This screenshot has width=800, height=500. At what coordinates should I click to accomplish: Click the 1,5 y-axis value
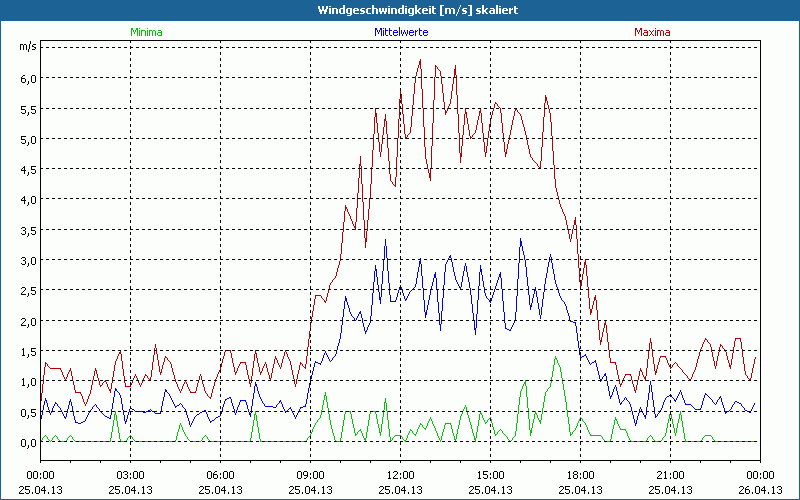click(28, 352)
